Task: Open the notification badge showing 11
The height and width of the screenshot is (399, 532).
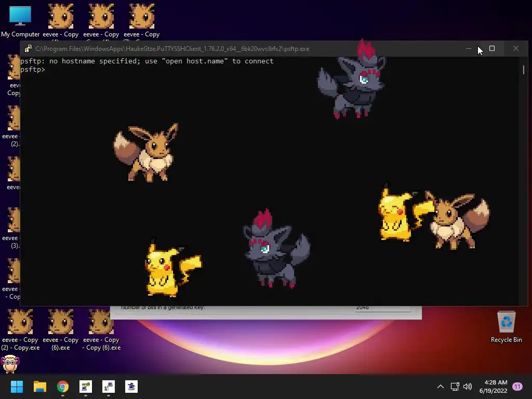Action: 517,387
